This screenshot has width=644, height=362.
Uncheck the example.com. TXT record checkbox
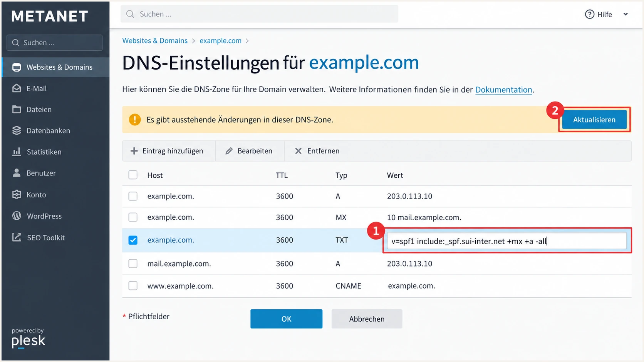click(133, 240)
